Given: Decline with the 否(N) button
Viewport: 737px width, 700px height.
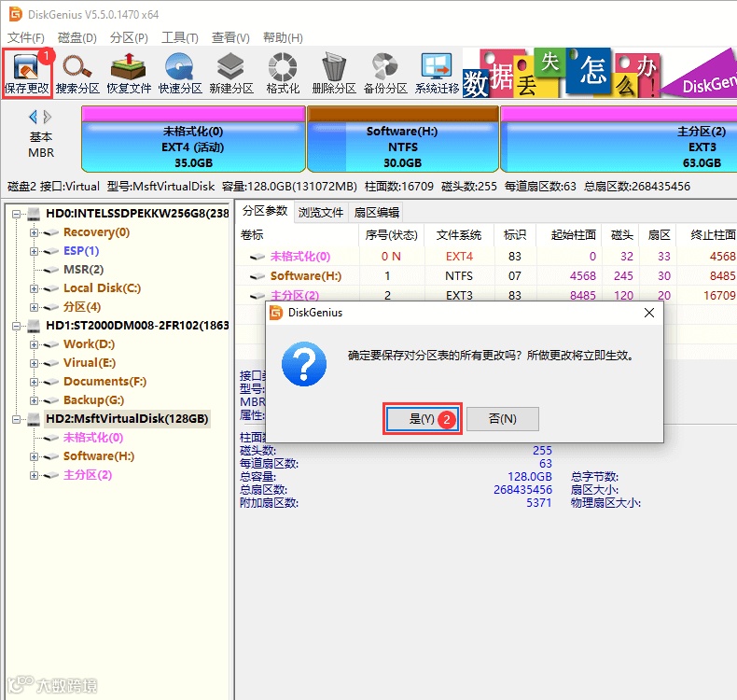Looking at the screenshot, I should pyautogui.click(x=503, y=418).
